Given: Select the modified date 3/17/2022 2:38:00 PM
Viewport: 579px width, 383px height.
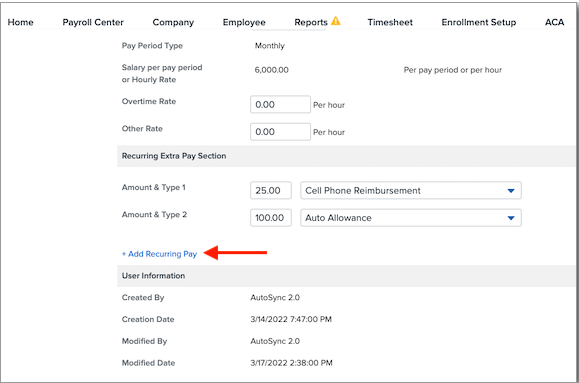Looking at the screenshot, I should [x=291, y=363].
